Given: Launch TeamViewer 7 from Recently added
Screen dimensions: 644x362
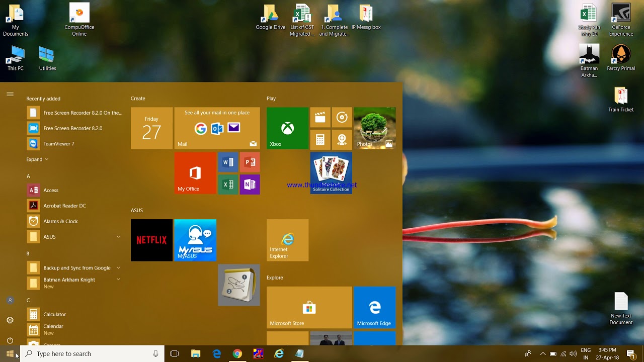Looking at the screenshot, I should [74, 144].
